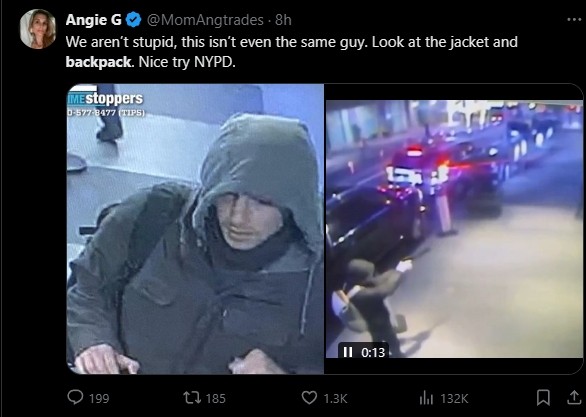
Task: Click the 199 replies count
Action: (99, 398)
